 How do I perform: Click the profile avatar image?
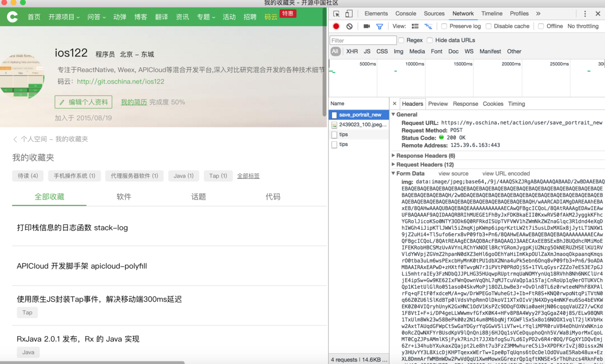[22, 76]
